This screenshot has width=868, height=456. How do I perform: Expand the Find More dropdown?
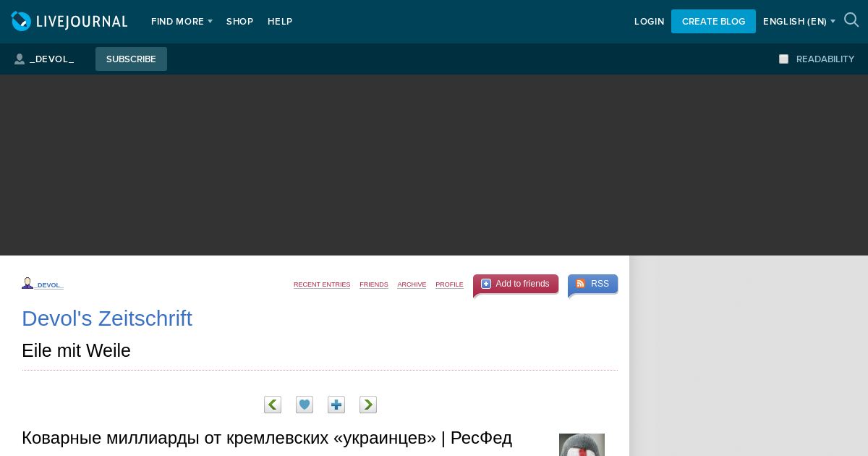[x=182, y=22]
